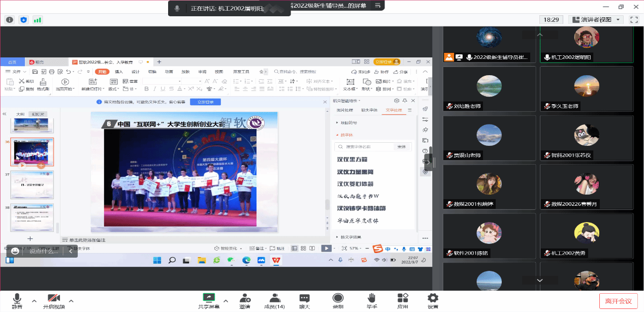This screenshot has height=312, width=644.
Task: Click blue 立即登录 in backup notice
Action: (x=205, y=102)
